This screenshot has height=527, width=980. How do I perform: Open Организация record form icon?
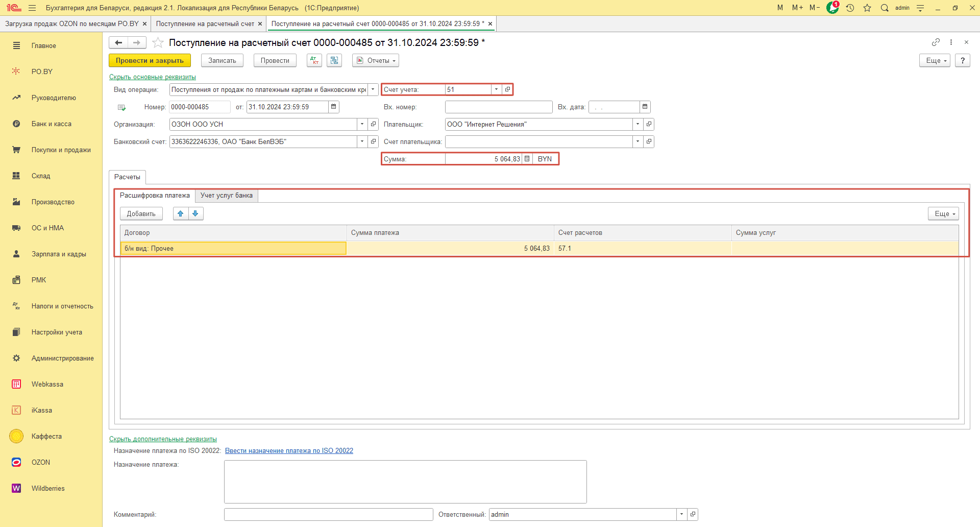tap(373, 124)
